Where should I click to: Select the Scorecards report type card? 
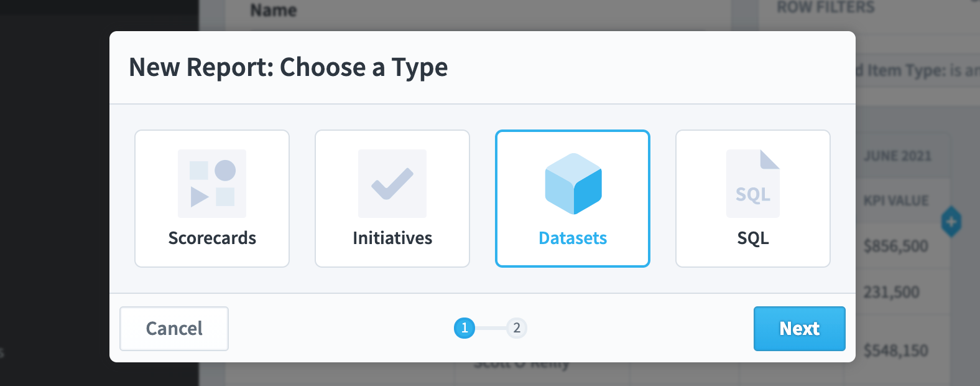212,199
